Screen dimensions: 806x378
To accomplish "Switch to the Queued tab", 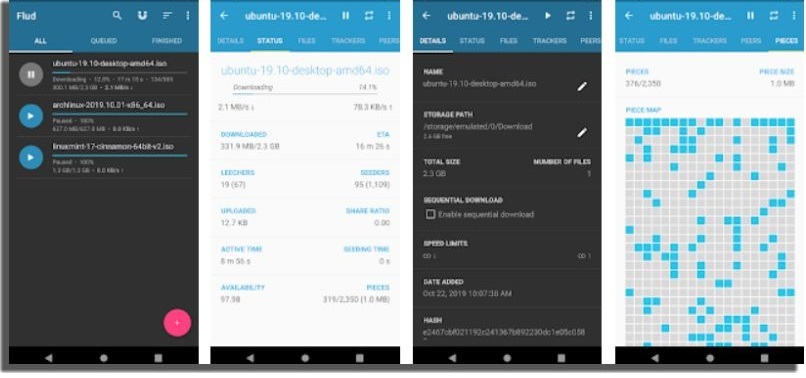I will [104, 41].
